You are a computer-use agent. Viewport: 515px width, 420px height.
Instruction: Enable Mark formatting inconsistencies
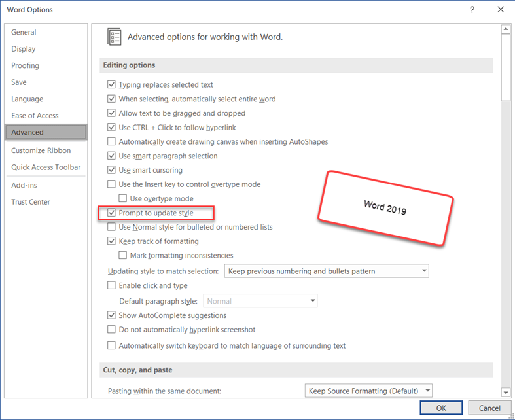123,256
